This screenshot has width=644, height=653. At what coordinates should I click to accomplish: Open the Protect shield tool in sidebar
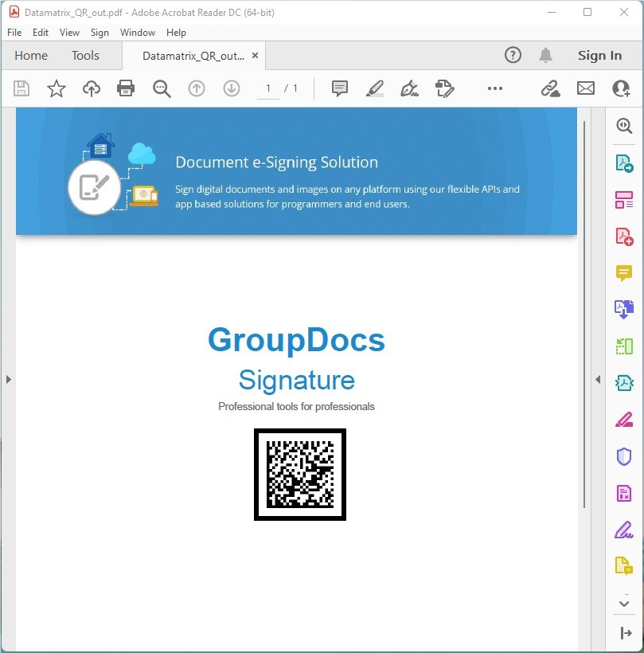point(624,456)
